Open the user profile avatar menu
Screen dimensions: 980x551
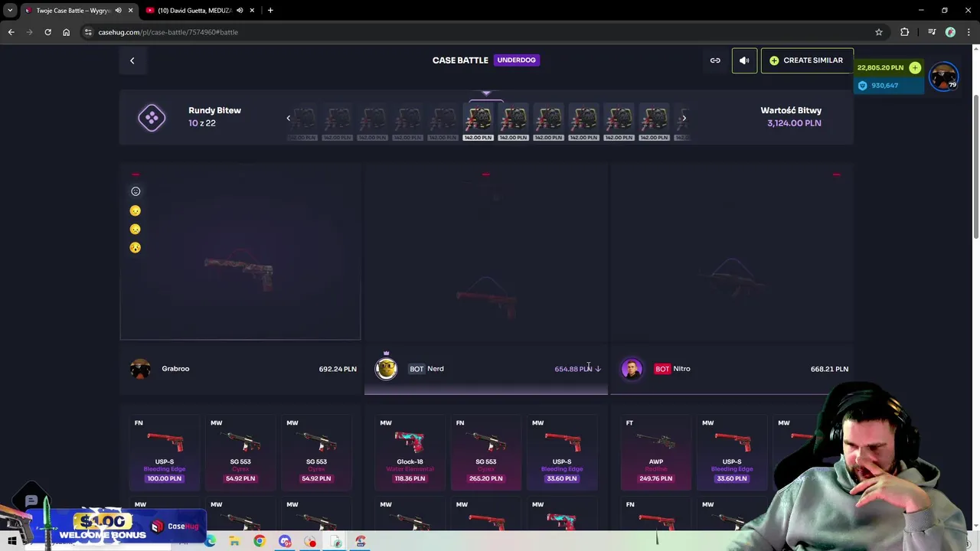coord(943,76)
